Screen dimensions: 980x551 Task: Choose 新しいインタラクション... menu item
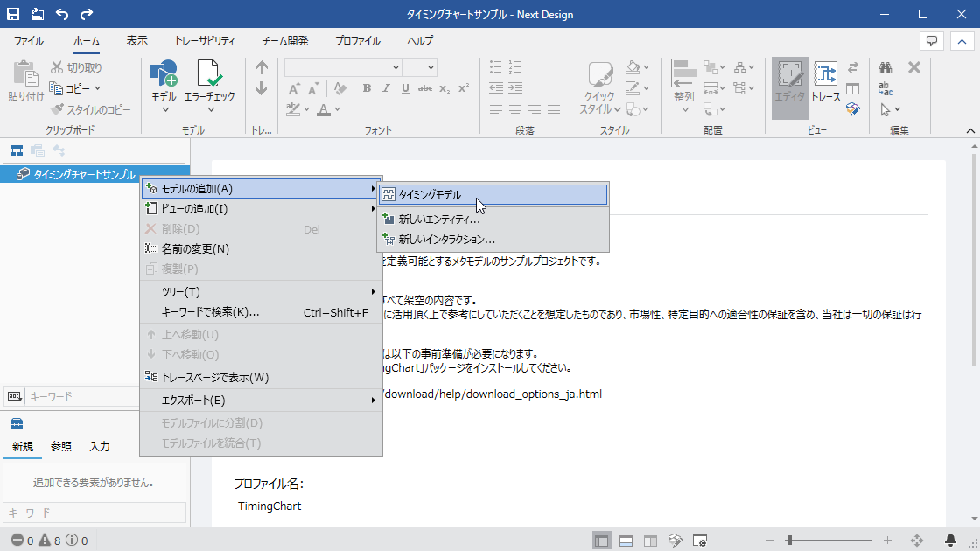(x=493, y=240)
